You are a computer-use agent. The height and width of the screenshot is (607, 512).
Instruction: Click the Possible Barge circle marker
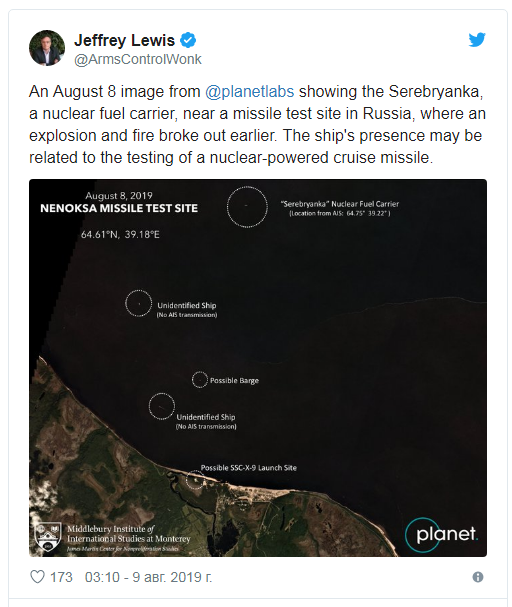click(200, 379)
